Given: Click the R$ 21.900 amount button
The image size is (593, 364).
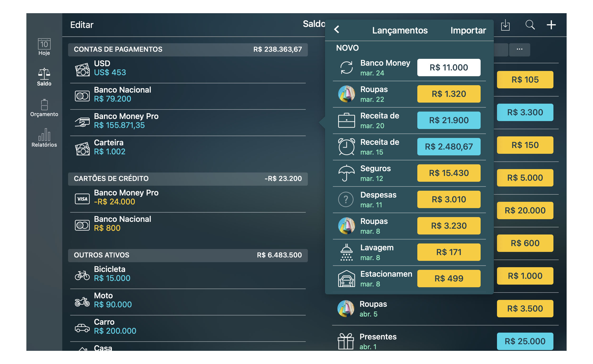Looking at the screenshot, I should point(449,120).
